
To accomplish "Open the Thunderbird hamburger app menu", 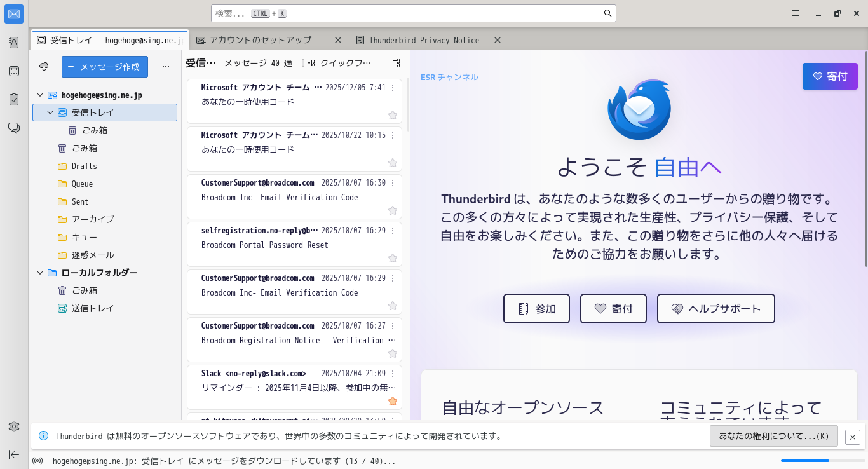I will 796,13.
